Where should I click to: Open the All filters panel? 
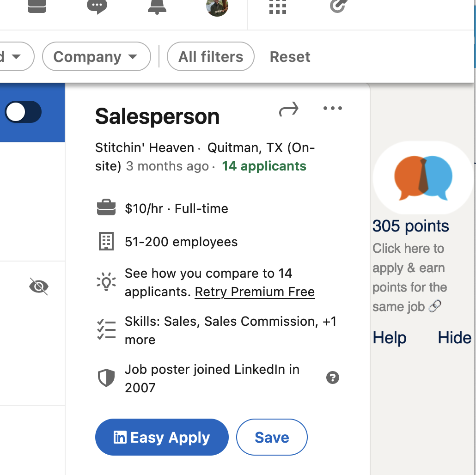coord(211,56)
